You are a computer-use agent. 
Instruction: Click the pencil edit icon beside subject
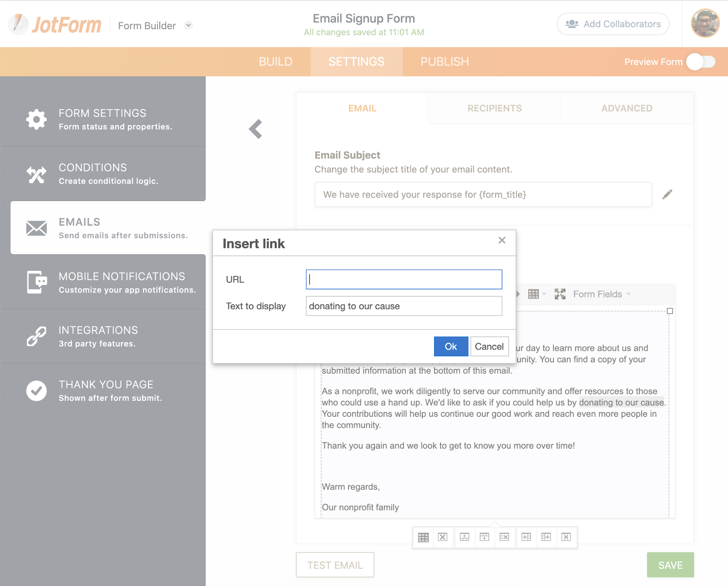pyautogui.click(x=667, y=195)
